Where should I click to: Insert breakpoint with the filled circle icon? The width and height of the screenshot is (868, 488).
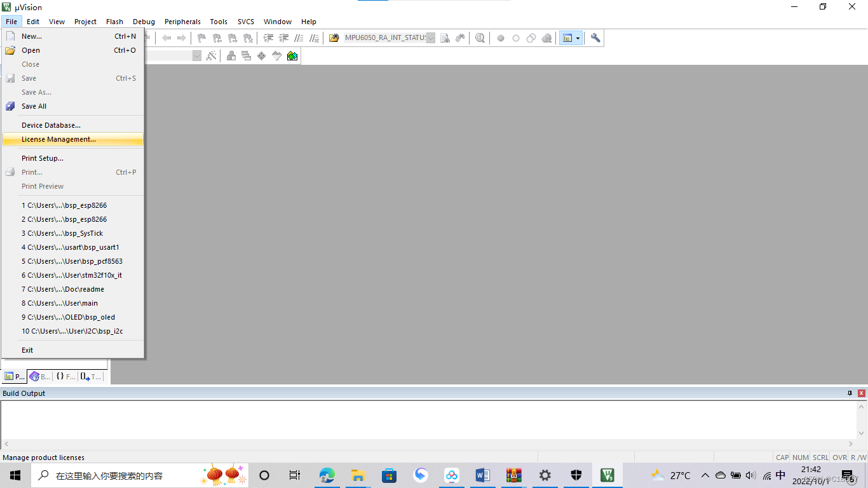501,38
